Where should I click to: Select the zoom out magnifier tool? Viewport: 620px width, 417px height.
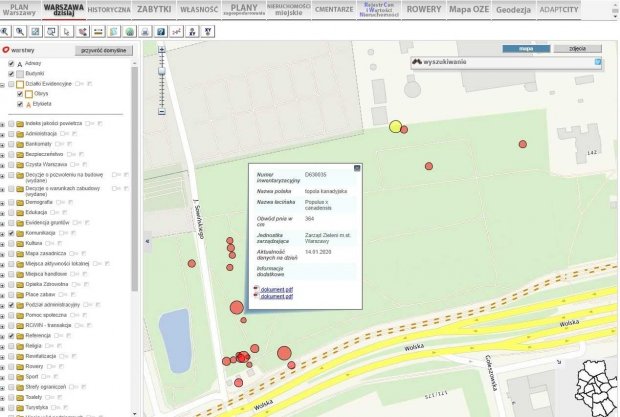(20, 32)
